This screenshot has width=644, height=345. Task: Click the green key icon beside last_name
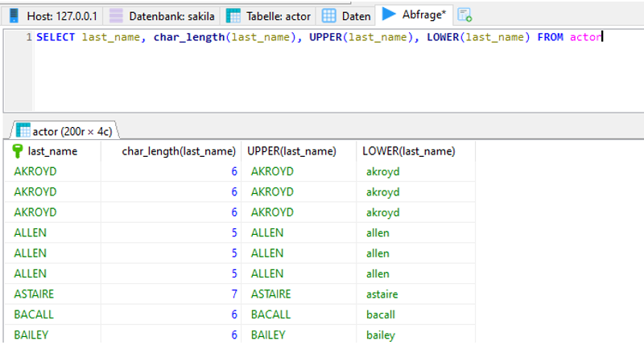pyautogui.click(x=18, y=151)
